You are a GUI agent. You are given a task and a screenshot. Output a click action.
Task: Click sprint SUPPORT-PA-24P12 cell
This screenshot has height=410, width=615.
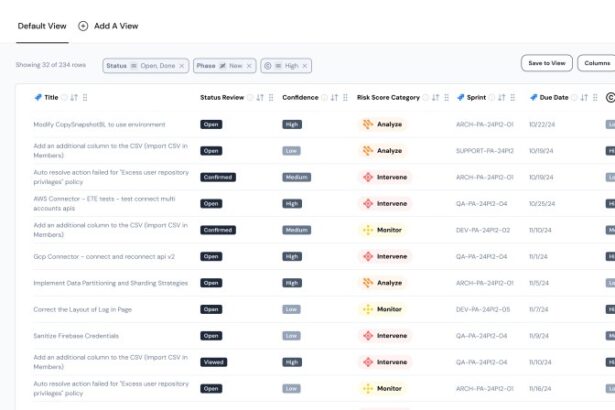pos(485,151)
